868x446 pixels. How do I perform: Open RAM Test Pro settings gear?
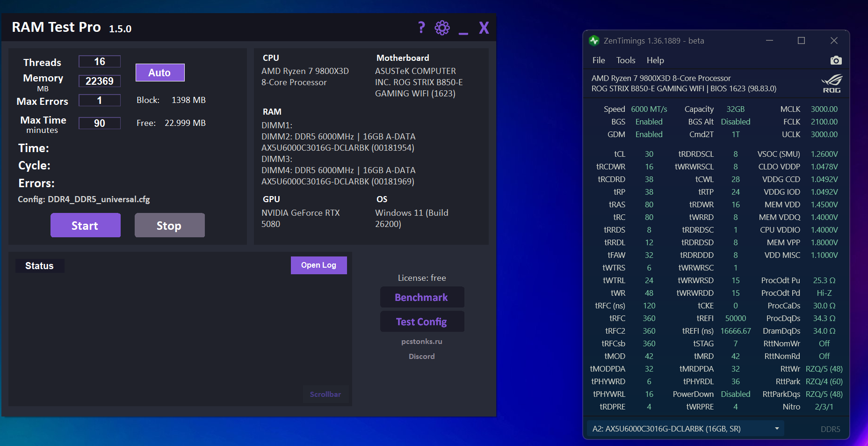442,28
